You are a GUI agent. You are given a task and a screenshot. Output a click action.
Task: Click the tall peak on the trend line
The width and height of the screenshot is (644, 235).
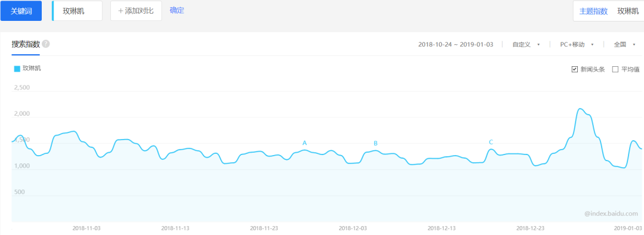[580, 109]
